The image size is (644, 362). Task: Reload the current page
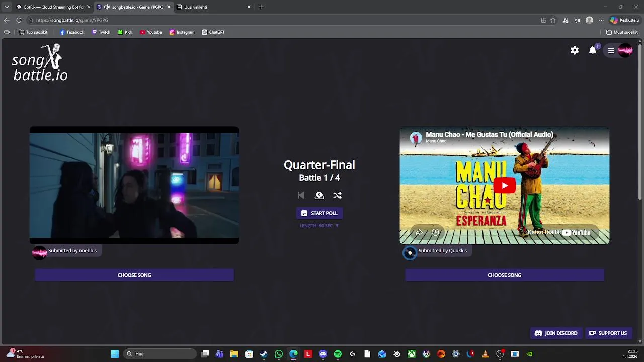point(19,20)
